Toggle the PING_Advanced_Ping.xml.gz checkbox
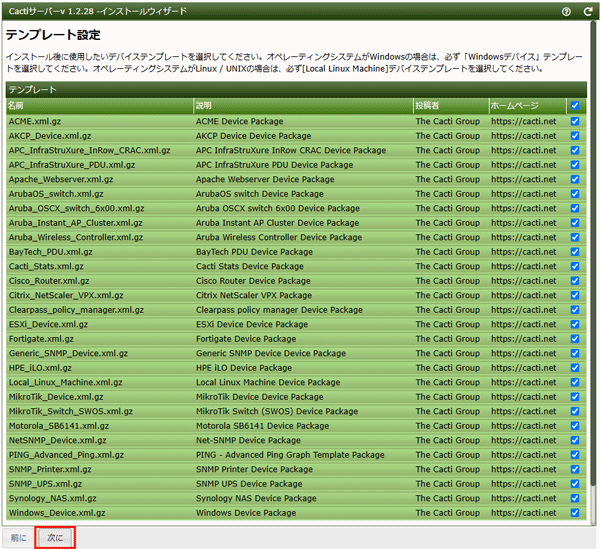 pos(575,455)
